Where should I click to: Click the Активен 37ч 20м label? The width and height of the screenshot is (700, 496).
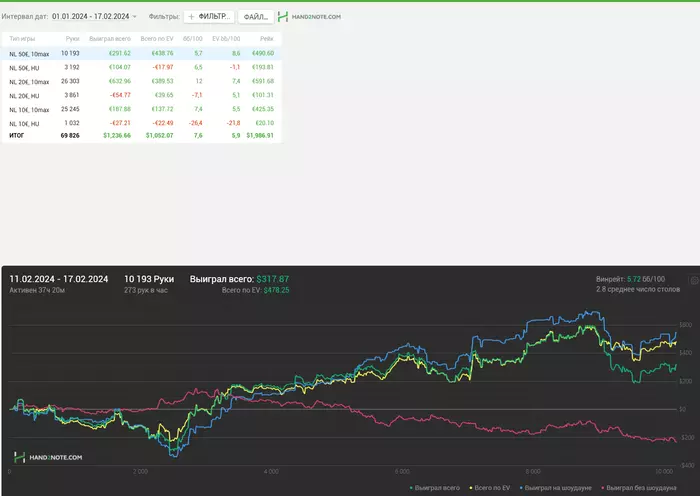click(x=37, y=290)
